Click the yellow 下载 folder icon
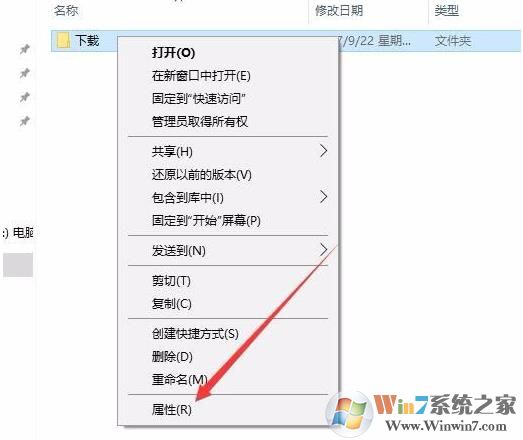Viewport: 523px width, 440px height. [x=63, y=40]
